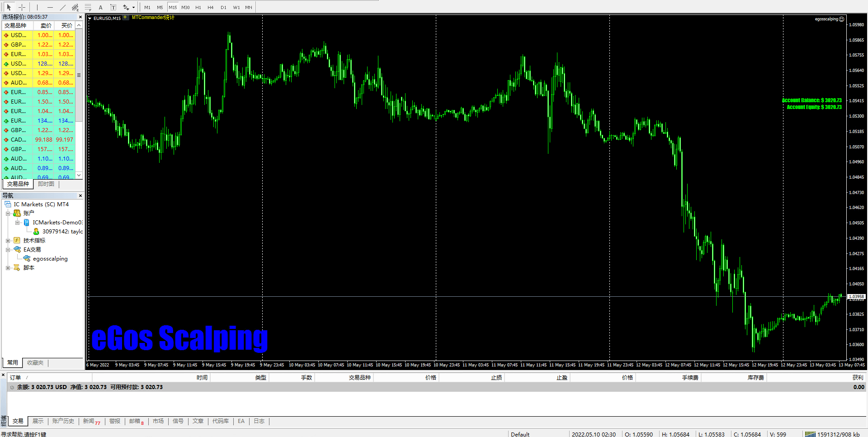868x437 pixels.
Task: Select the horizontal line drawing tool
Action: [50, 7]
